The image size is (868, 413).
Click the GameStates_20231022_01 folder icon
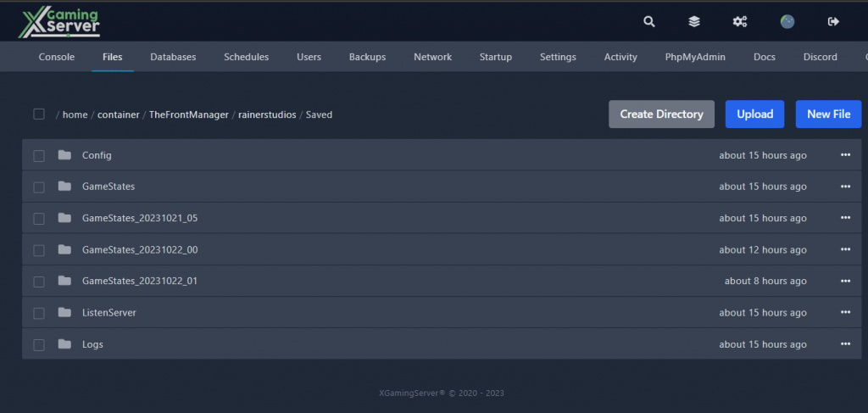click(x=64, y=281)
